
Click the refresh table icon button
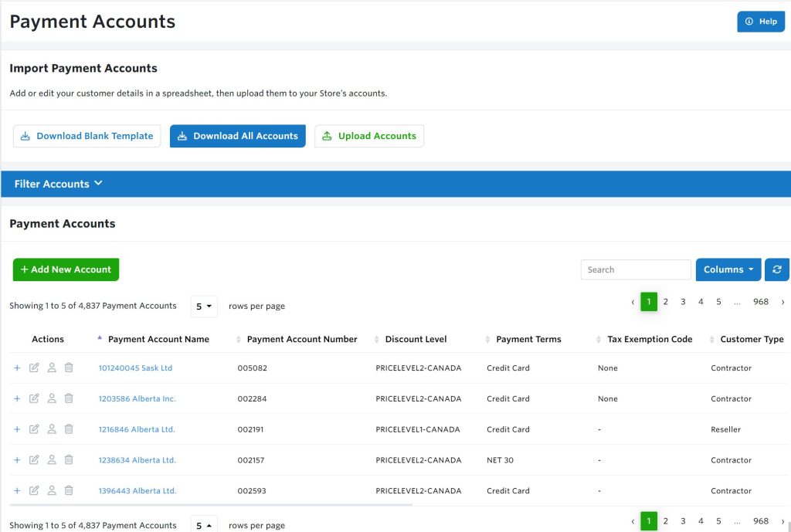[x=777, y=269]
